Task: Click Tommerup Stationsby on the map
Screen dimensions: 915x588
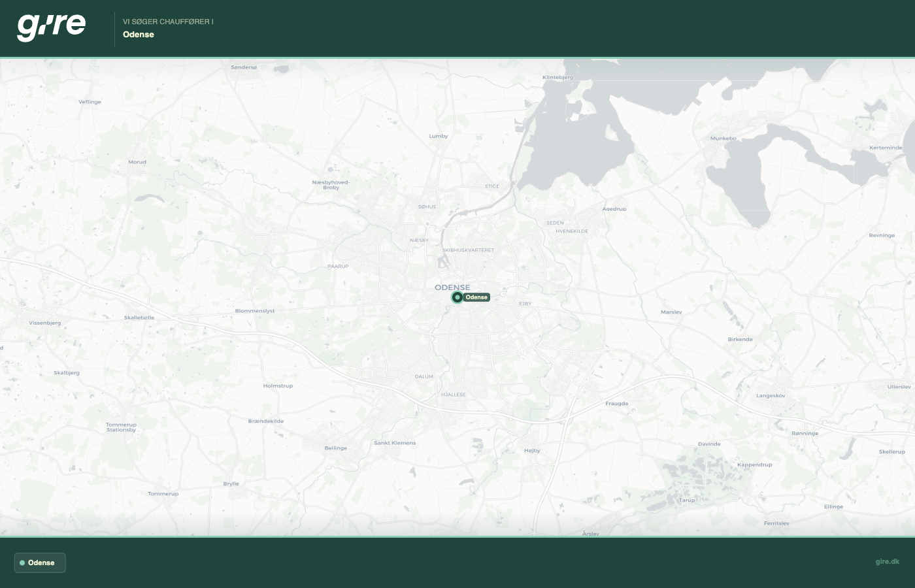Action: click(x=121, y=427)
